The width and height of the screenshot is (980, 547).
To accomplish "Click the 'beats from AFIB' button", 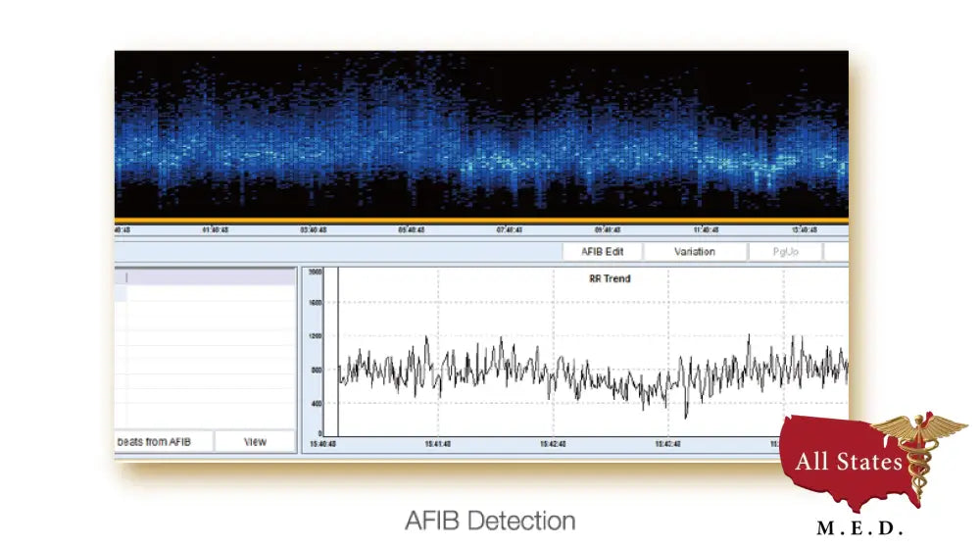I will tap(162, 442).
